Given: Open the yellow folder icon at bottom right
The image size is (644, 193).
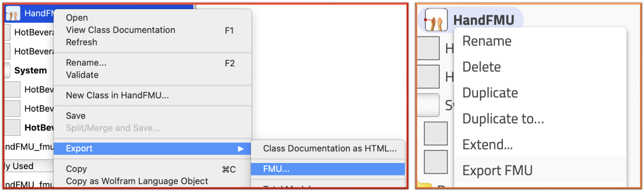Looking at the screenshot, I should click(x=425, y=185).
